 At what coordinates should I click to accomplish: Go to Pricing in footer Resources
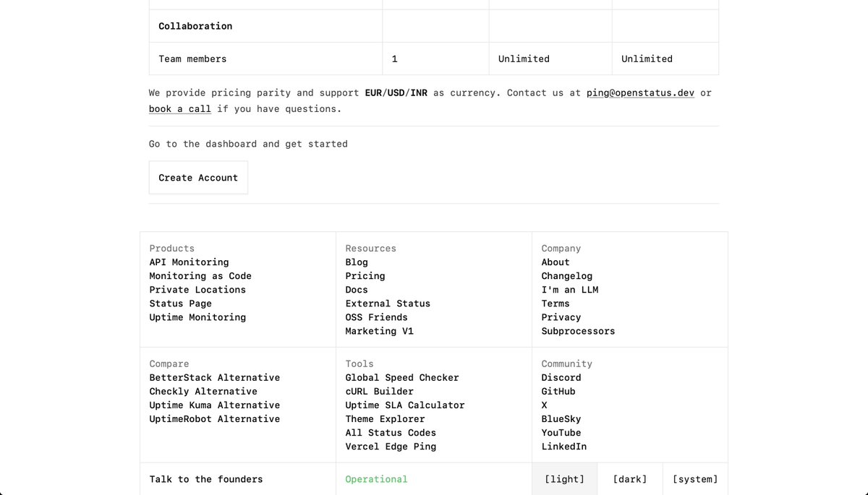tap(365, 276)
